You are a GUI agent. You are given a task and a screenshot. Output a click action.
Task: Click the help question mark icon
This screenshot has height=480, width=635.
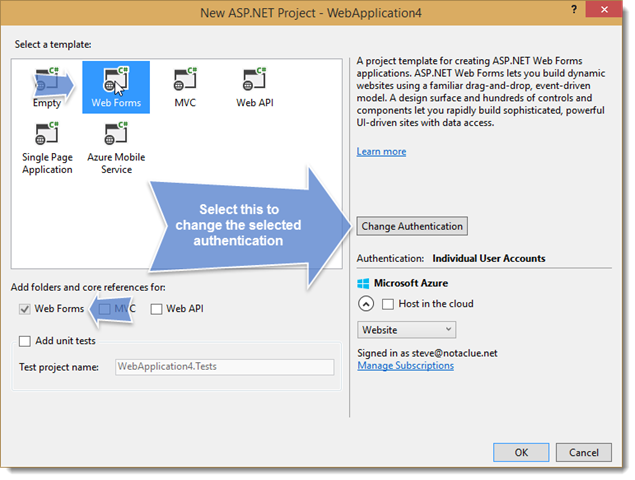573,9
